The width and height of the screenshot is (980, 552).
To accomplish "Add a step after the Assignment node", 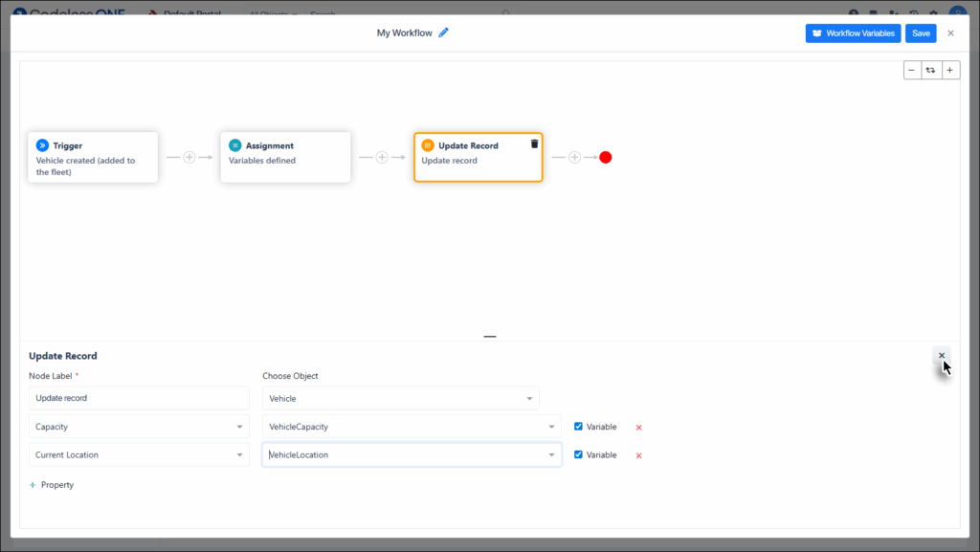I will (382, 157).
